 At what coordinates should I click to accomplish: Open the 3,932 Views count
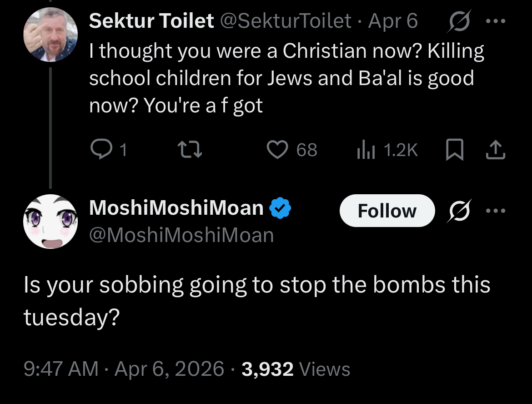[x=296, y=369]
